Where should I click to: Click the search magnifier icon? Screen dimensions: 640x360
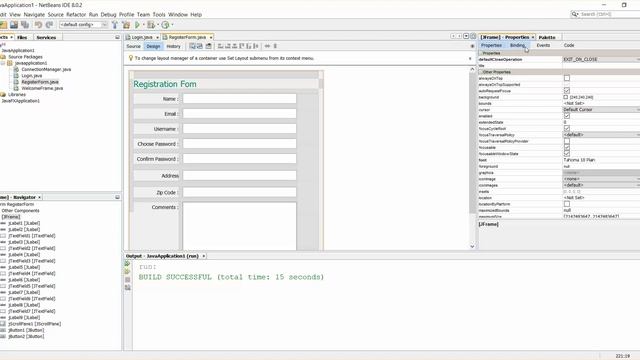click(575, 14)
